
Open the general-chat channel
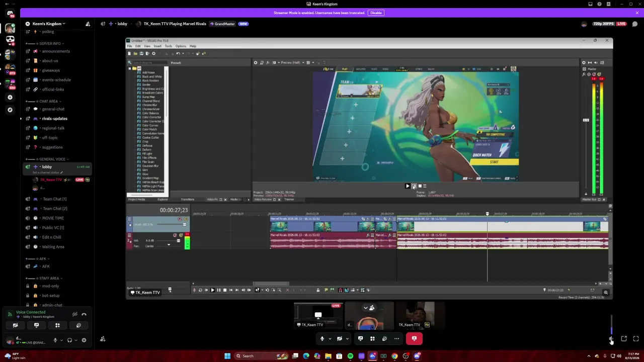point(57,109)
